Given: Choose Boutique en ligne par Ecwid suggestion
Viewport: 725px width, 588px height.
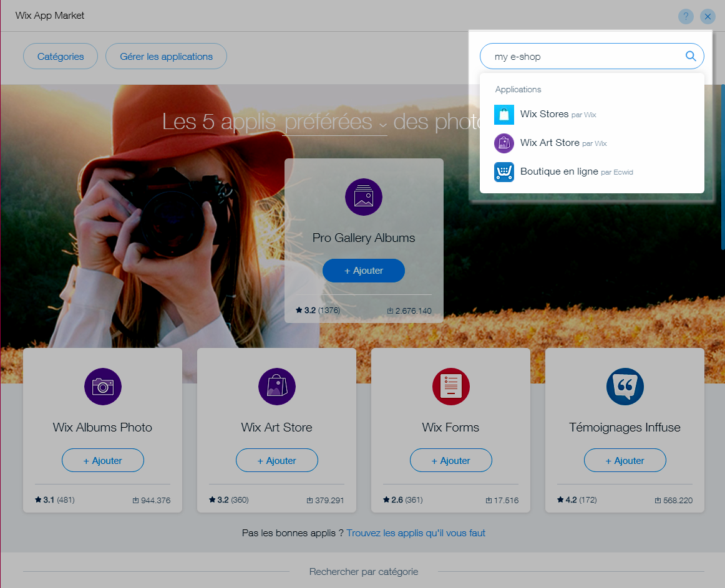Looking at the screenshot, I should tap(559, 171).
